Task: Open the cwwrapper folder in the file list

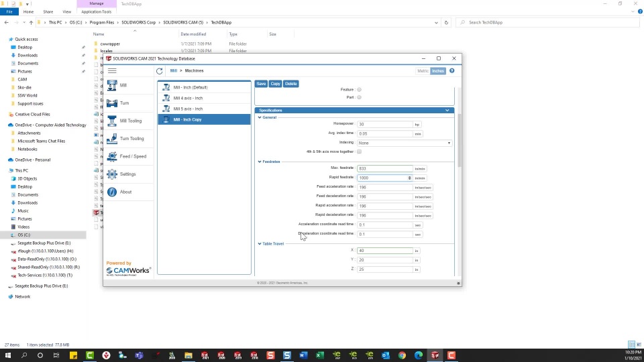Action: (110, 44)
